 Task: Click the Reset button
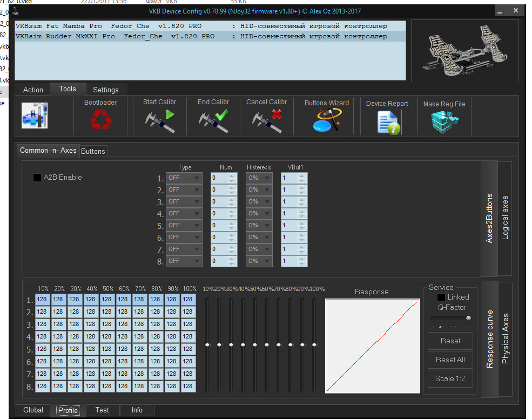(450, 341)
